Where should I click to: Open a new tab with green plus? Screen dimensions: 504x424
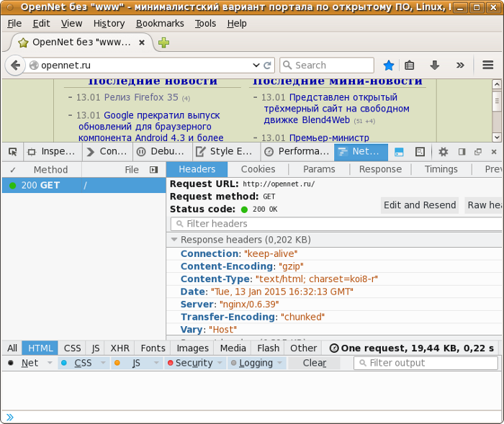[163, 42]
